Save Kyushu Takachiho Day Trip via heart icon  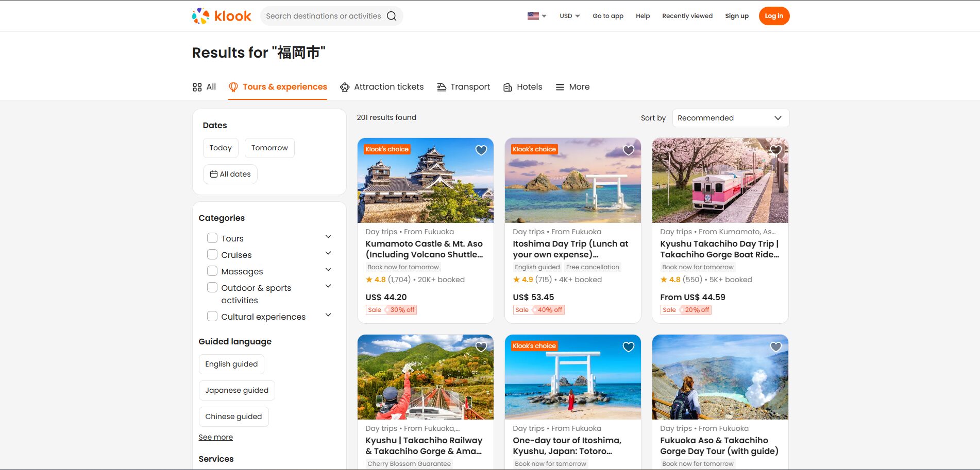(775, 150)
